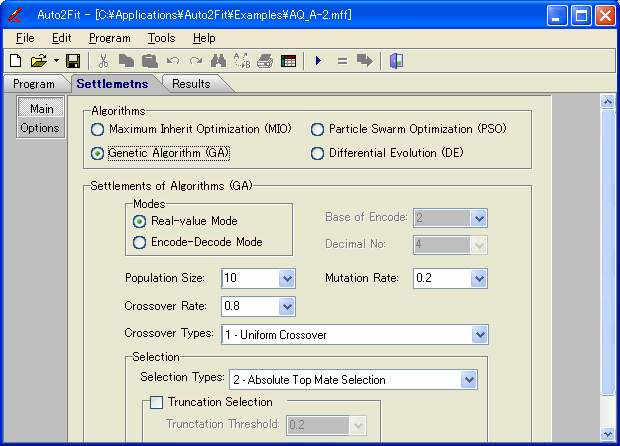The width and height of the screenshot is (620, 446).
Task: Select the Options side button
Action: pyautogui.click(x=40, y=128)
